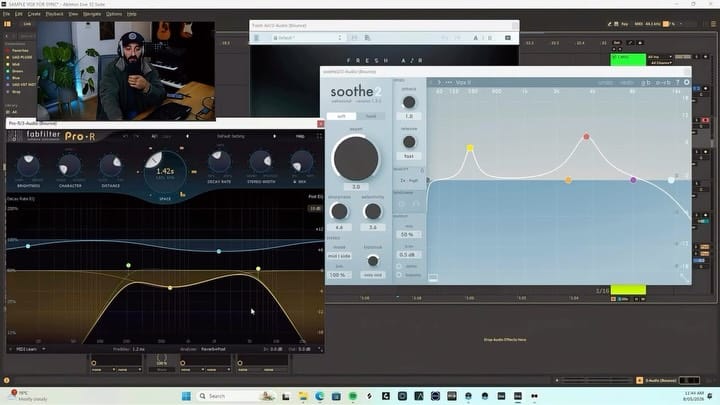Select the hard mode tab in soothe2
This screenshot has width=720, height=405.
click(371, 116)
